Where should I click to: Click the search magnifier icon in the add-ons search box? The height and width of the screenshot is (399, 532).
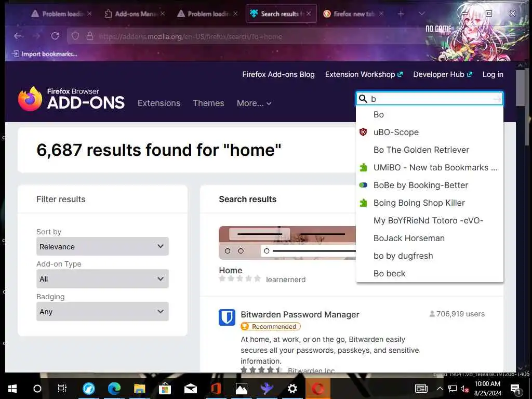(x=363, y=99)
